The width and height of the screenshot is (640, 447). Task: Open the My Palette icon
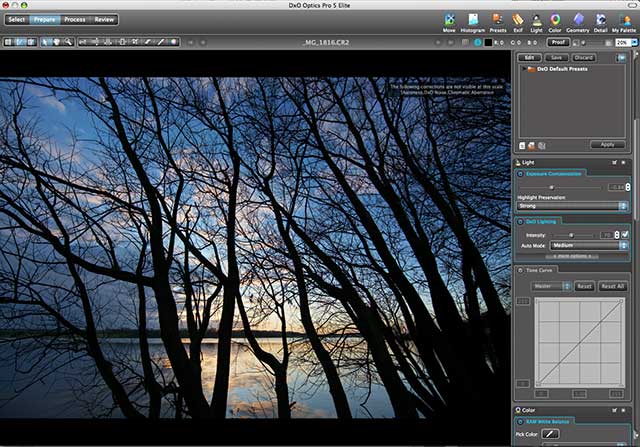click(x=624, y=22)
